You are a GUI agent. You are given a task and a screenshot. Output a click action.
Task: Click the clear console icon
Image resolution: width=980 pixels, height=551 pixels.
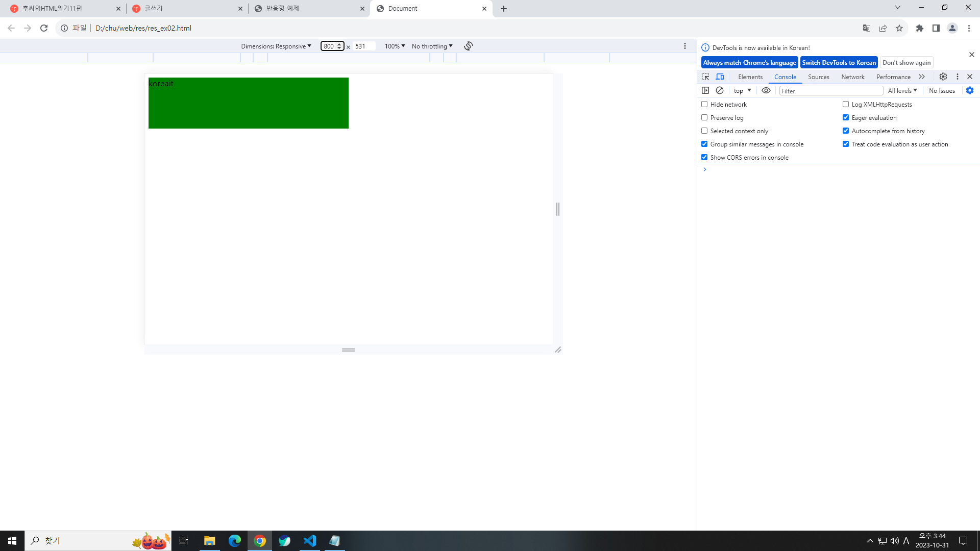[x=720, y=90]
